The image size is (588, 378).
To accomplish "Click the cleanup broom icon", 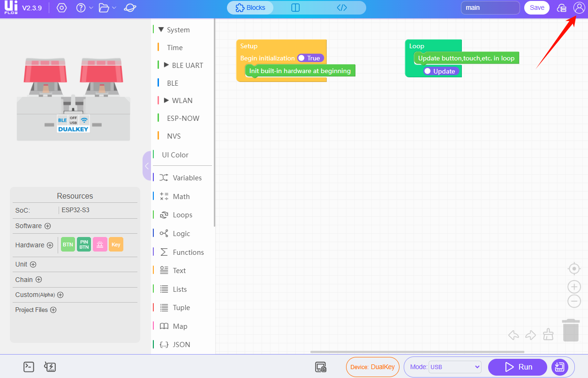I will click(x=548, y=334).
